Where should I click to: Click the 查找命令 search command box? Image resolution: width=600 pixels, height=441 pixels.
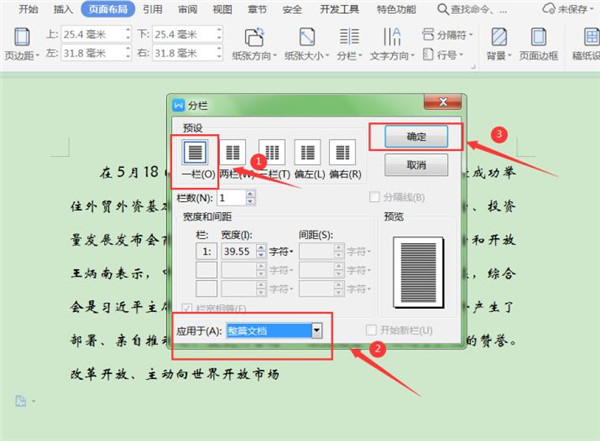tap(479, 9)
